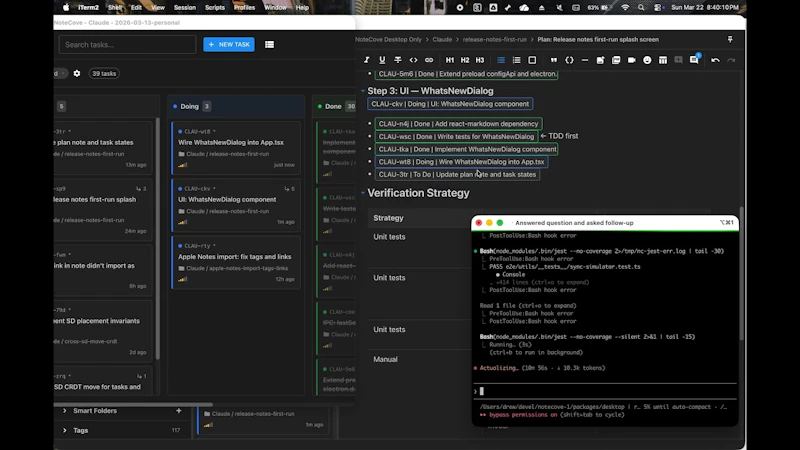Pin the current note
The image size is (800, 450).
click(730, 39)
